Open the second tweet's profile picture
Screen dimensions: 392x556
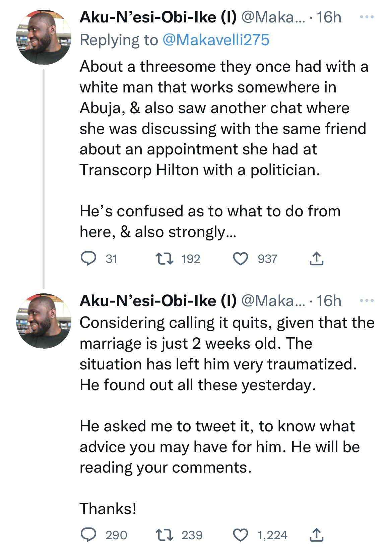44,321
